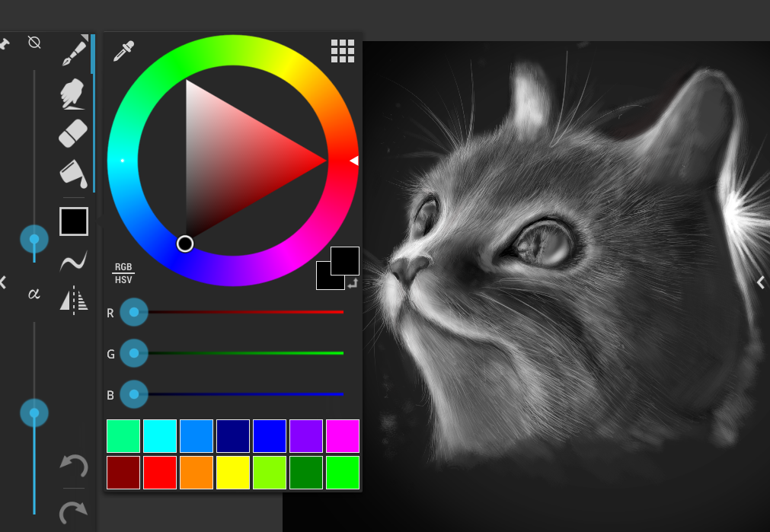Click the undo arrow
770x532 pixels.
74,467
